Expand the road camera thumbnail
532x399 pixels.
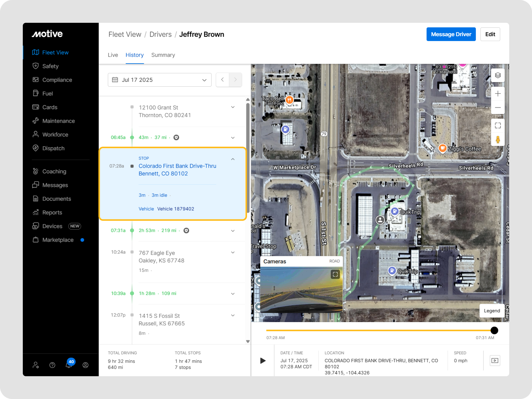(x=335, y=274)
